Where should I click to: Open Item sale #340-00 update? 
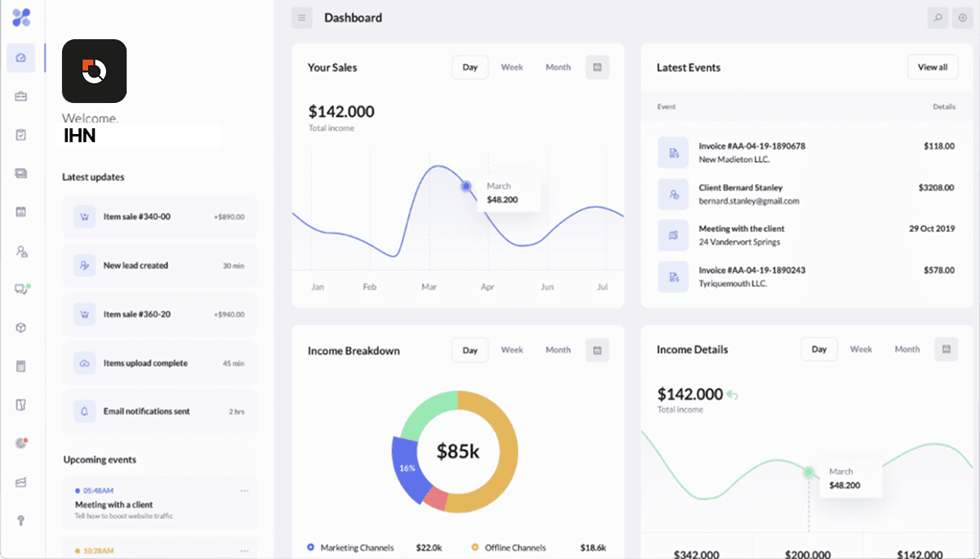pyautogui.click(x=159, y=217)
